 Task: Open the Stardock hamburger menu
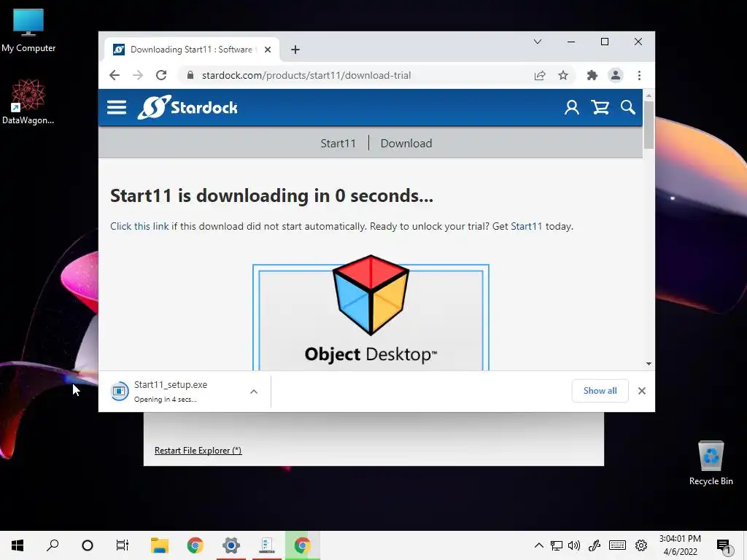(x=117, y=108)
